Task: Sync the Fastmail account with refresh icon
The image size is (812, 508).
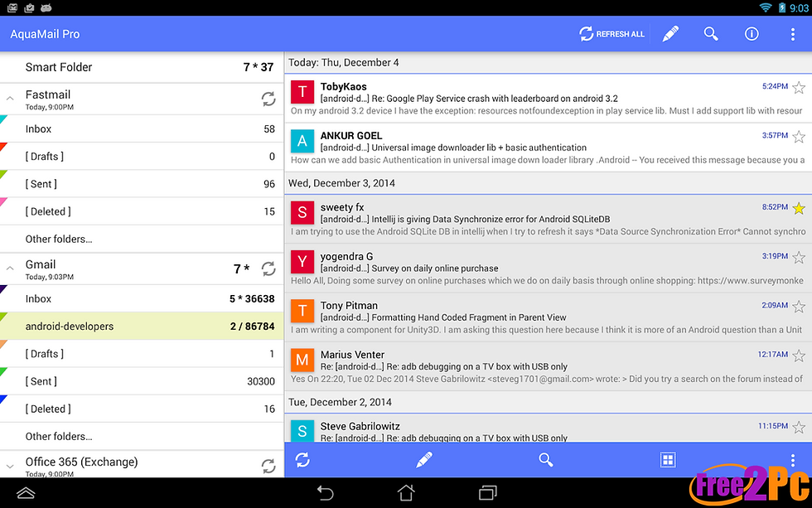Action: click(x=268, y=99)
